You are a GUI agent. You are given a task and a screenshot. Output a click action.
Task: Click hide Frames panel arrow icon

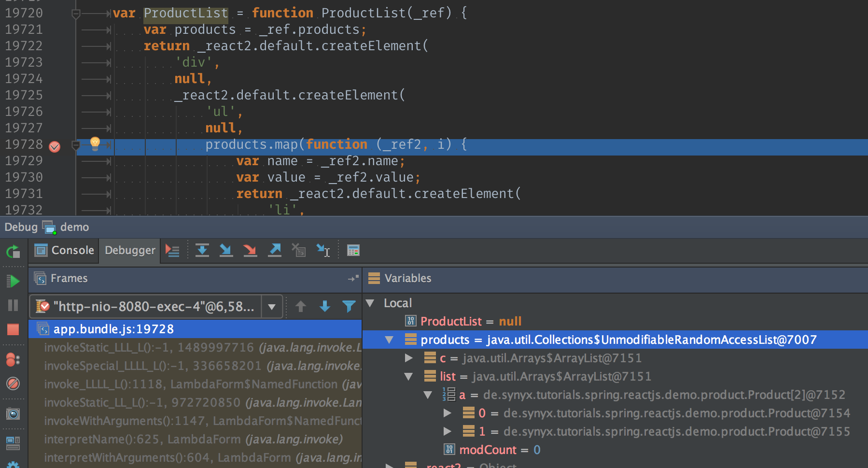pyautogui.click(x=353, y=279)
